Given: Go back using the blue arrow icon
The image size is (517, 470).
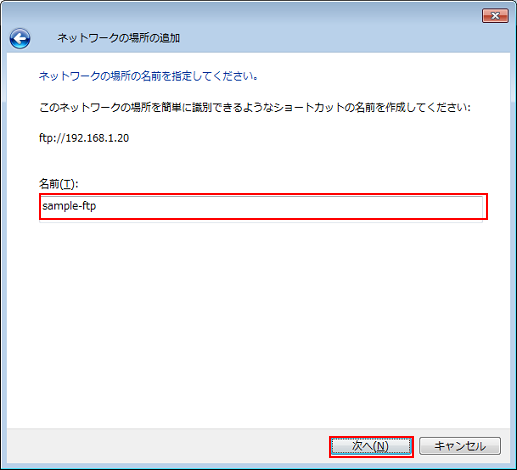Looking at the screenshot, I should coord(20,38).
